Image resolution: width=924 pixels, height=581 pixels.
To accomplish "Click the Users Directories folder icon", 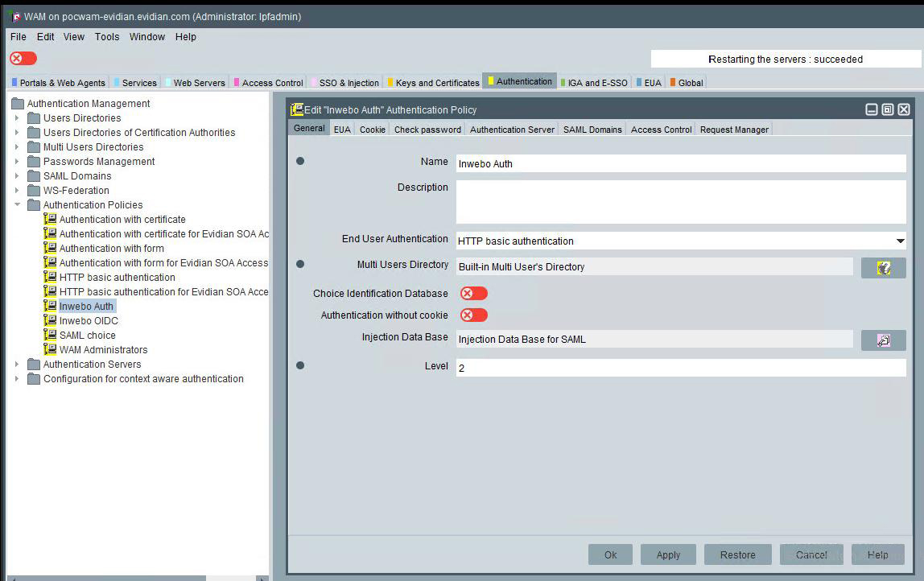I will point(34,118).
